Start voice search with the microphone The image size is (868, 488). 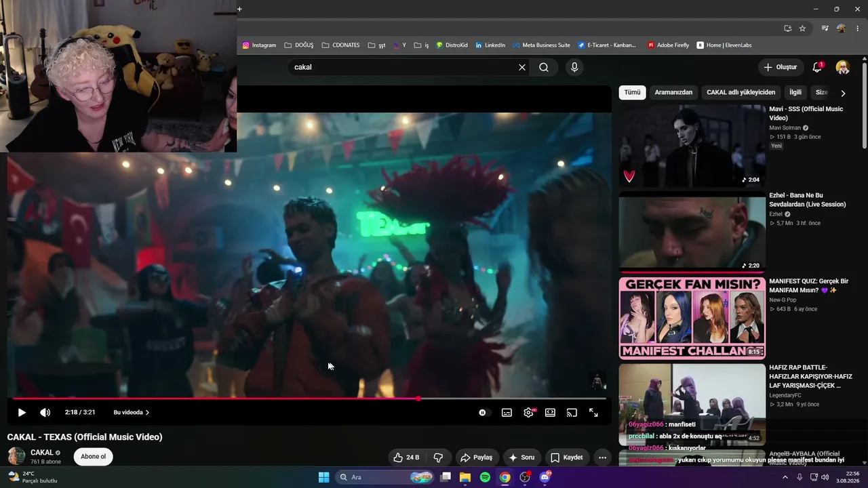pos(574,67)
